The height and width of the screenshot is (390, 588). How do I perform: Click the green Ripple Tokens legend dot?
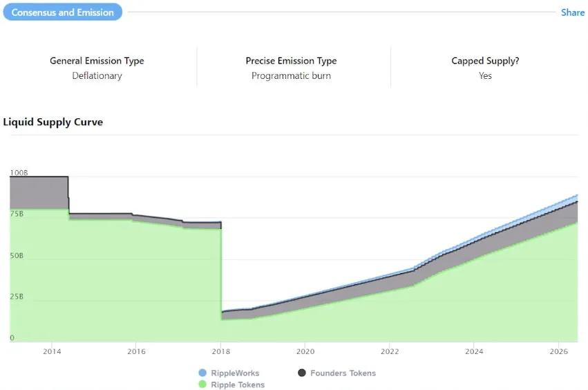202,384
